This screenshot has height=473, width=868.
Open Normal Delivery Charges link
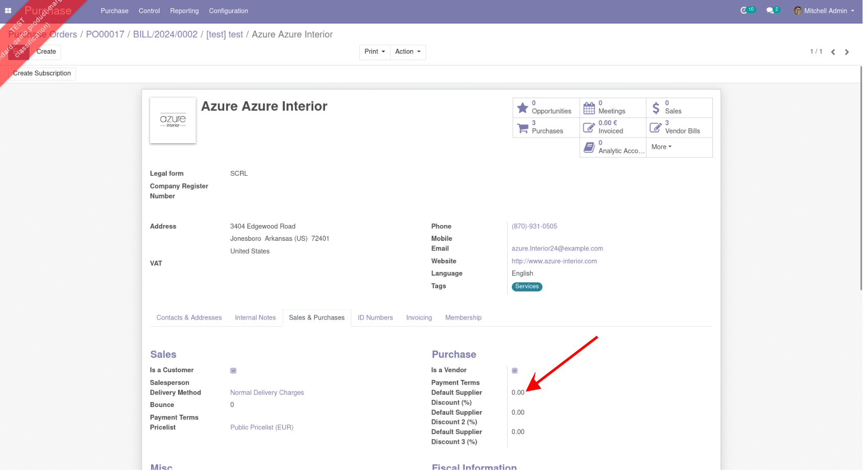tap(267, 393)
